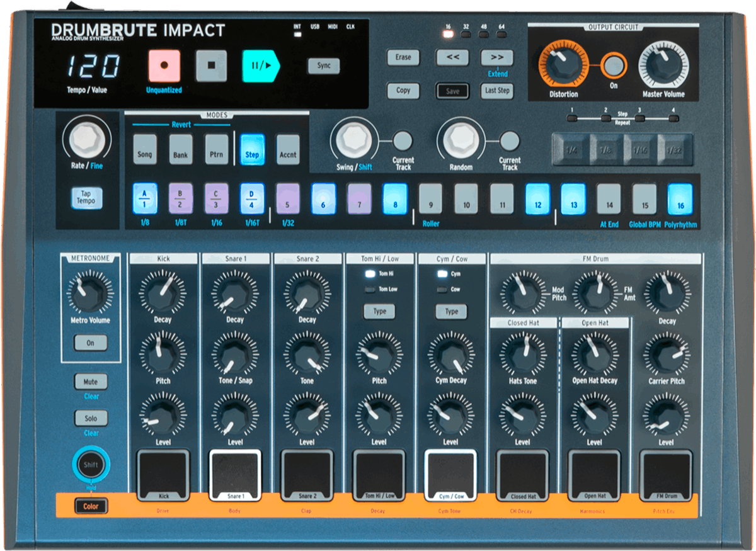Click the FM Drum Mod Pitch knob
The image size is (756, 551).
pos(523,293)
